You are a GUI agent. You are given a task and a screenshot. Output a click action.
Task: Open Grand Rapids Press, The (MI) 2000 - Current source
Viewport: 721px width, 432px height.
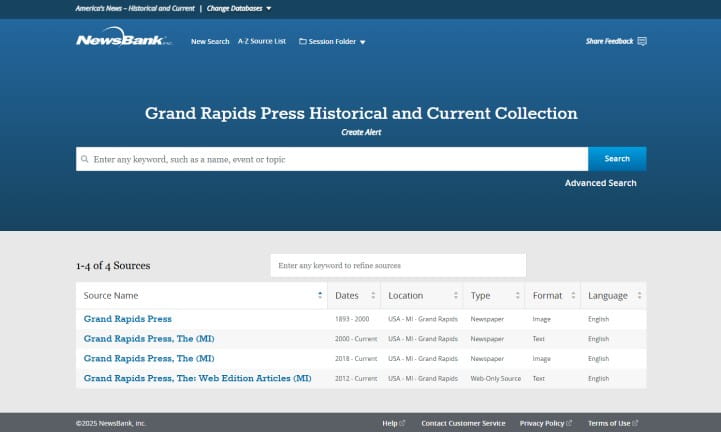coord(149,339)
